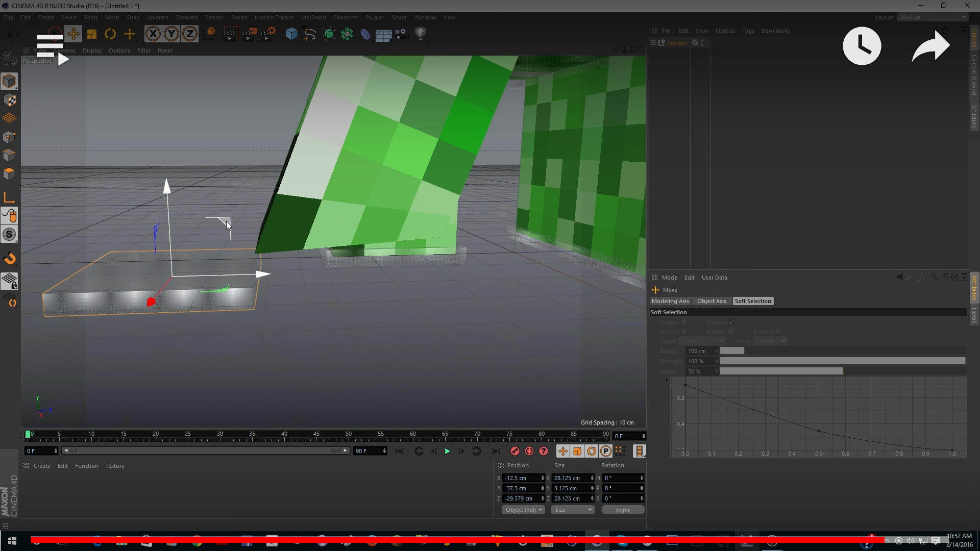This screenshot has height=551, width=980.
Task: Click the end frame 90 F stepper
Action: click(384, 451)
